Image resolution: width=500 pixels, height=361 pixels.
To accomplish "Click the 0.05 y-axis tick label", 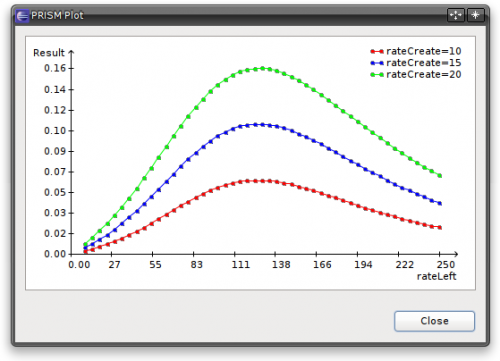I will (55, 192).
